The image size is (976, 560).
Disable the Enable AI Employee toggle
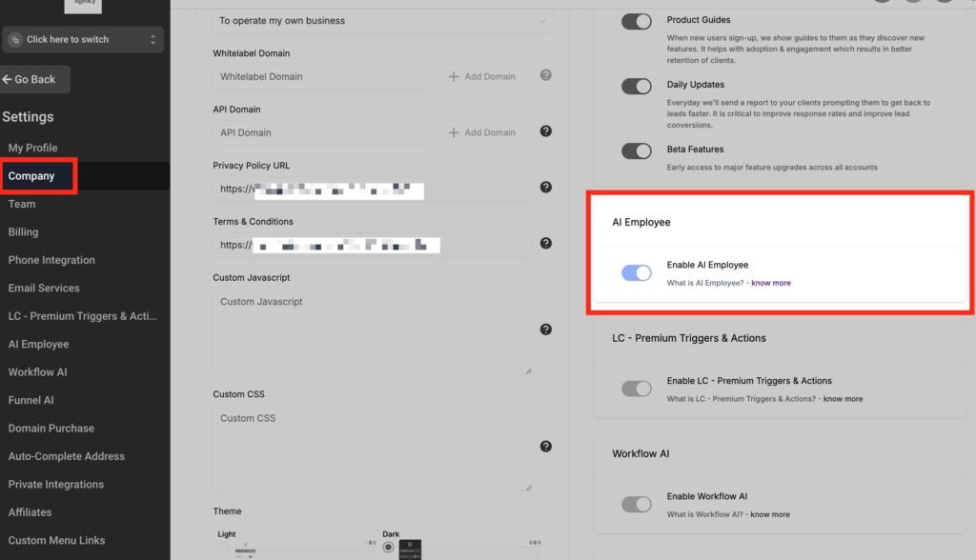coord(637,272)
